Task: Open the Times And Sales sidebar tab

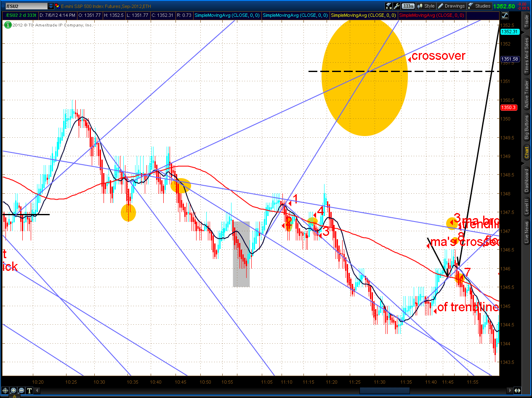Action: pyautogui.click(x=527, y=56)
